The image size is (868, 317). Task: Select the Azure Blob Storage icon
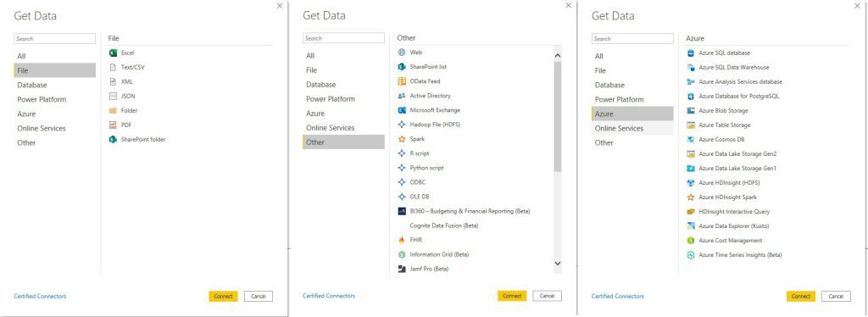691,111
